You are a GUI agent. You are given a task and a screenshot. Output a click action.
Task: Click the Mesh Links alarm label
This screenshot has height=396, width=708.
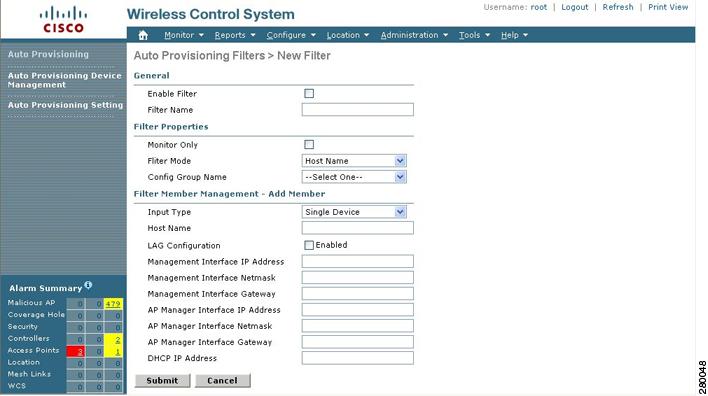pos(29,374)
